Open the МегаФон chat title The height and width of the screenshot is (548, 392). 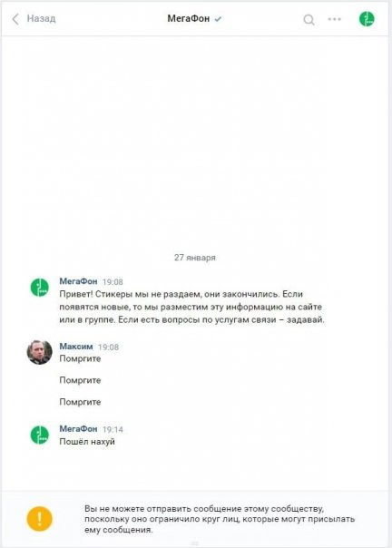pyautogui.click(x=189, y=18)
